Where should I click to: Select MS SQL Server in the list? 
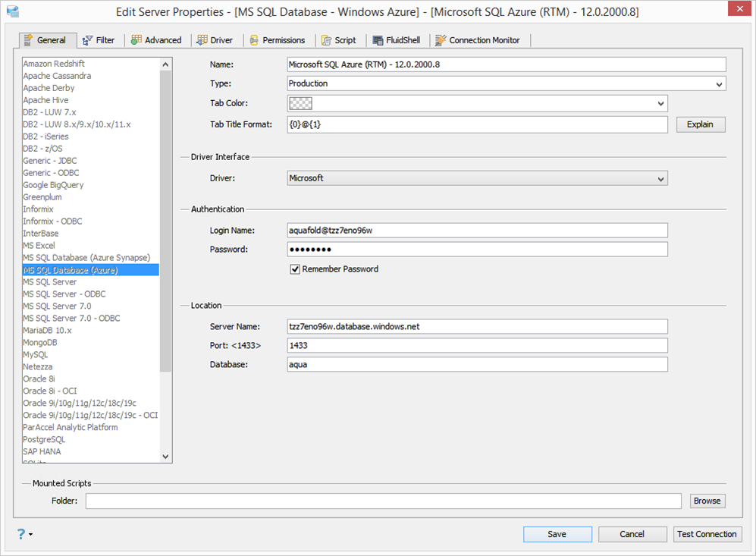[x=50, y=282]
